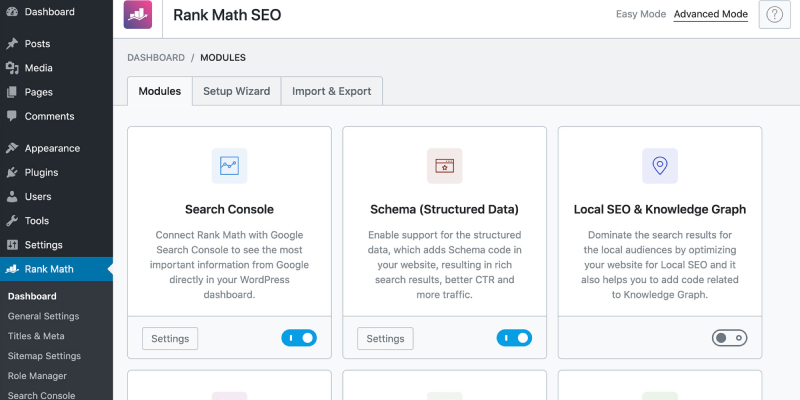Click the Rank Math SEO page heading
This screenshot has height=400, width=800.
pos(227,15)
